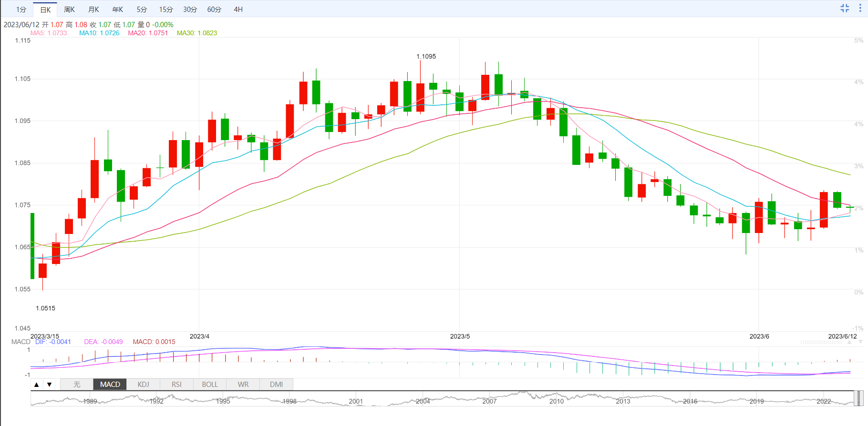Open the three-dot more options menu
868x426 pixels.
coord(860,8)
